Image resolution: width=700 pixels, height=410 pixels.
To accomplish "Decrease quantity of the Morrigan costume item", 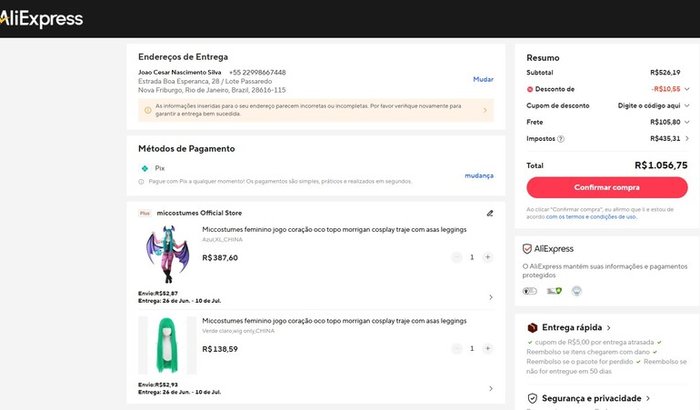I will (455, 257).
